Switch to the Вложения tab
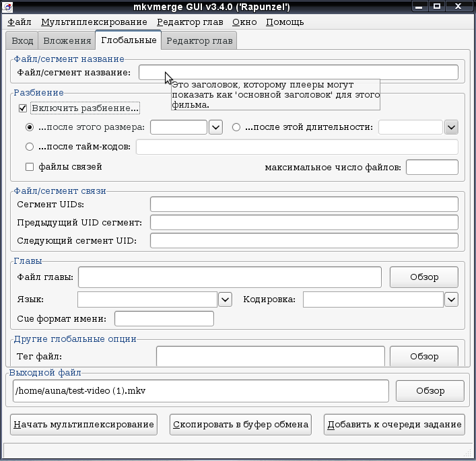Viewport: 476px width, 461px height. [x=67, y=40]
